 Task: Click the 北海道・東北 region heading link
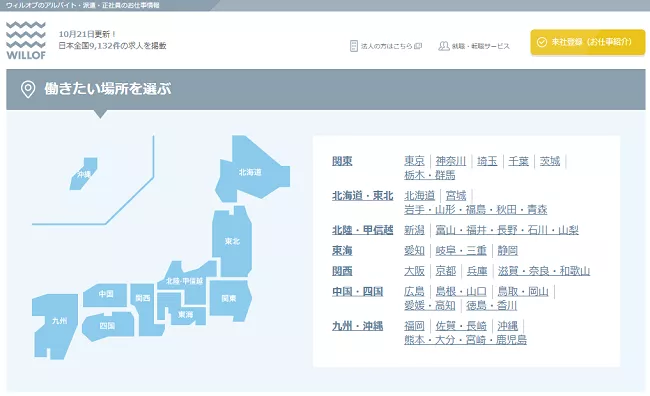[363, 196]
